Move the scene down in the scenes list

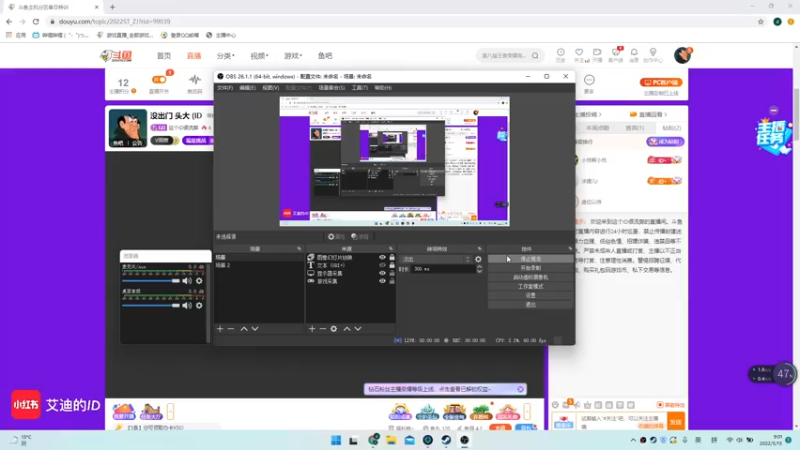click(255, 329)
